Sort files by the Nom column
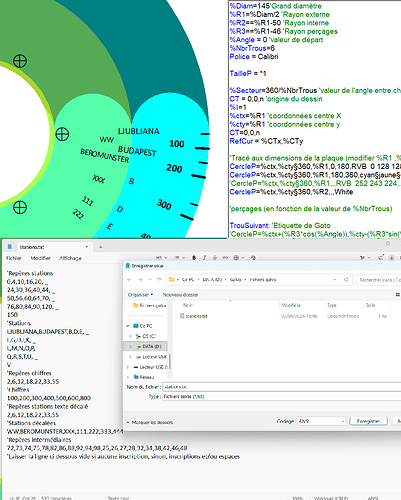Screen dimensions: 401x500 click(188, 305)
